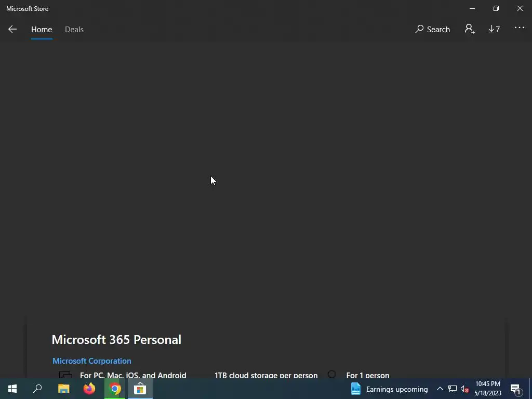Close the Microsoft Store window
Screen dimensions: 532x399
click(x=520, y=8)
